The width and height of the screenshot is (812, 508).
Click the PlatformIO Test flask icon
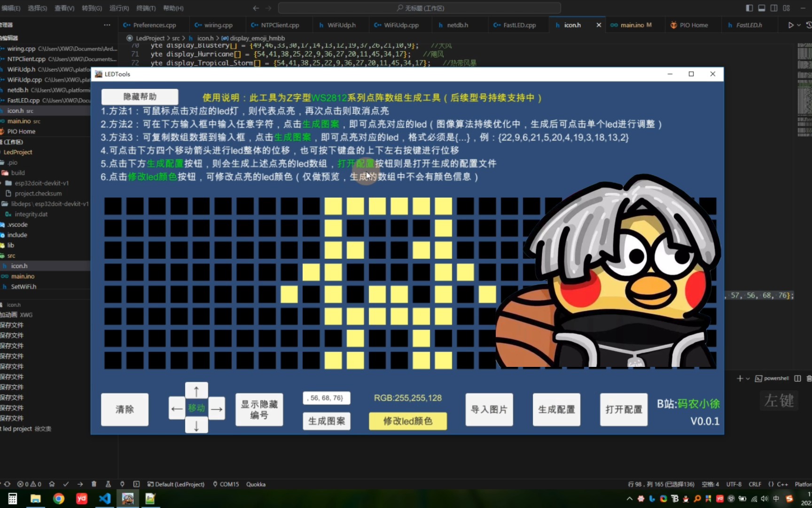click(108, 484)
